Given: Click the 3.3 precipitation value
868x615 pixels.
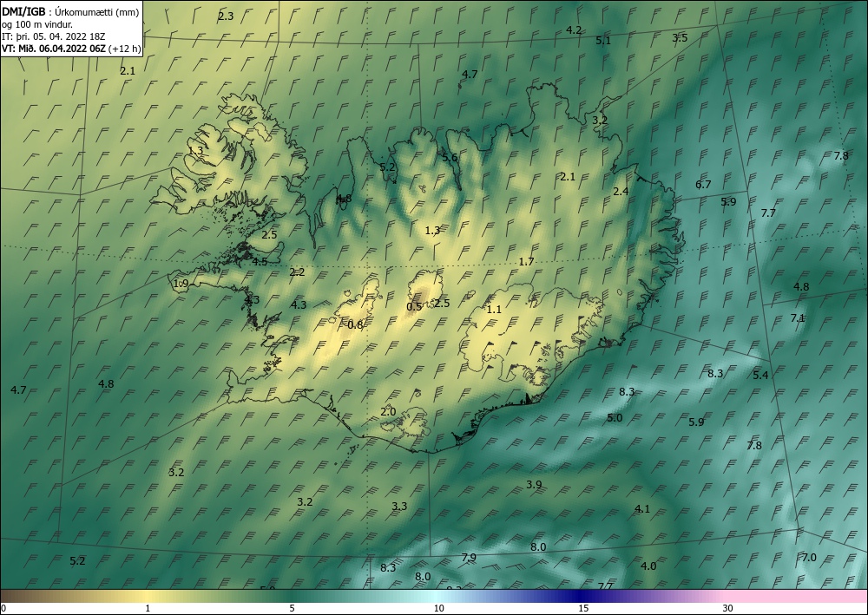Looking at the screenshot, I should tap(399, 506).
